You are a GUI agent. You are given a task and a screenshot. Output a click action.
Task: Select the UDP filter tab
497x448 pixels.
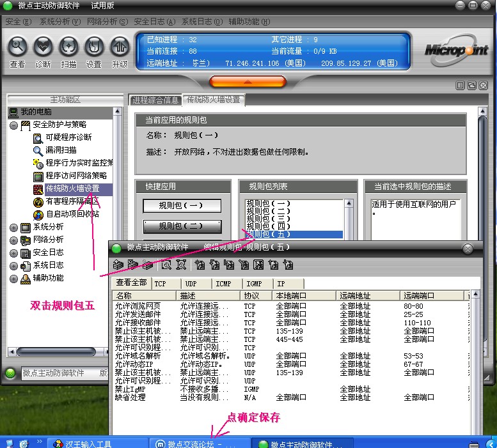coord(196,284)
